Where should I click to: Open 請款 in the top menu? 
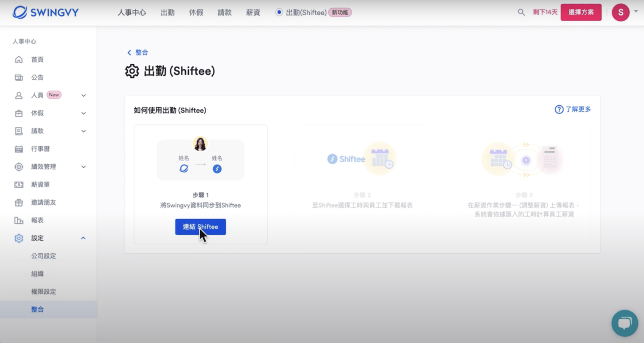225,12
